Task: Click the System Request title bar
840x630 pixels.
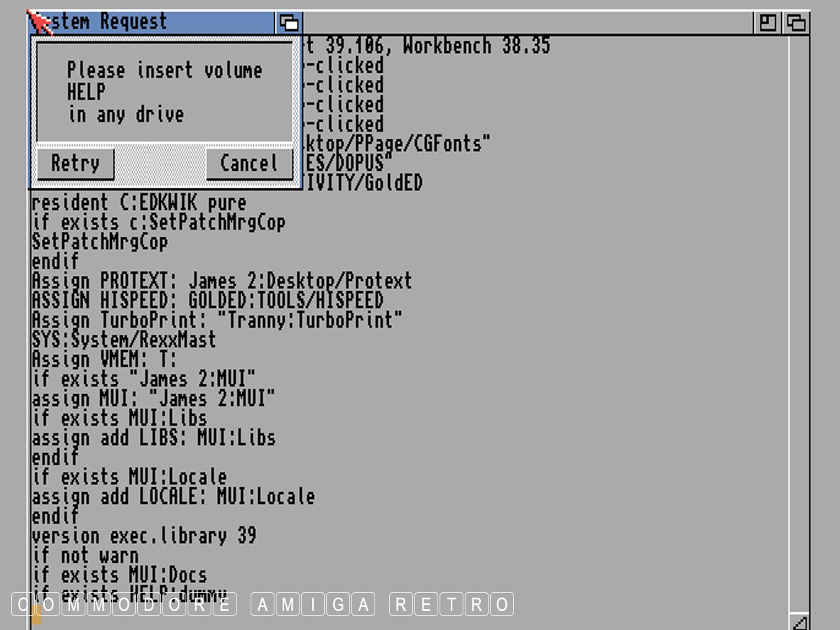Action: click(x=154, y=22)
